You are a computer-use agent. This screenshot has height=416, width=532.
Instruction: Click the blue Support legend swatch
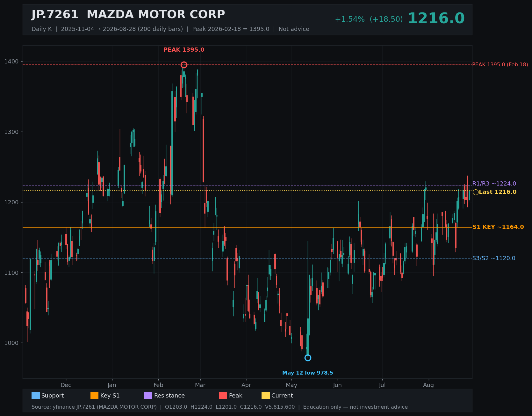click(36, 396)
